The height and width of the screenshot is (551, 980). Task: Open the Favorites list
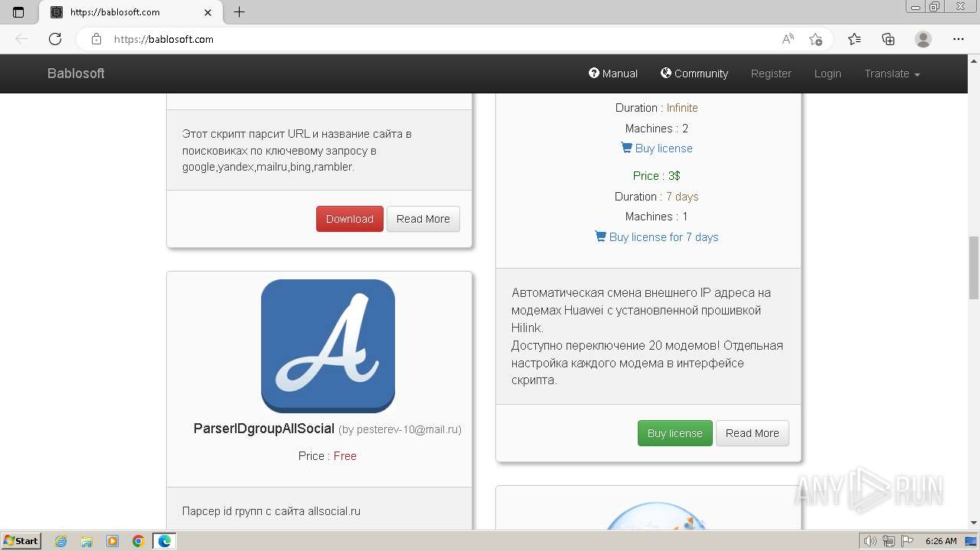point(854,39)
